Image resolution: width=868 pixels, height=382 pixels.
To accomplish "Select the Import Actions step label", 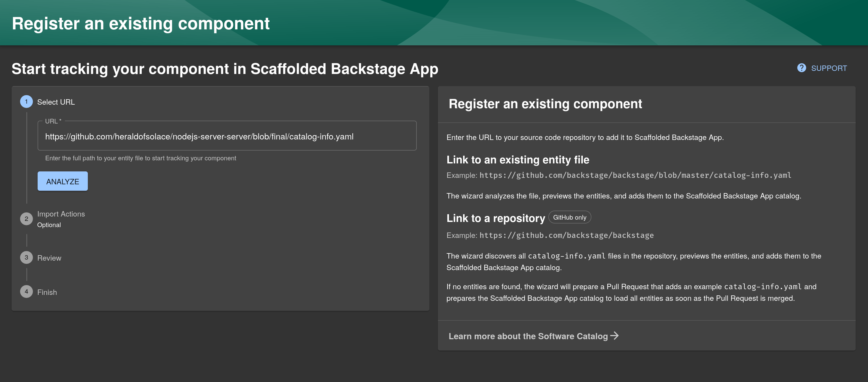I will [61, 214].
